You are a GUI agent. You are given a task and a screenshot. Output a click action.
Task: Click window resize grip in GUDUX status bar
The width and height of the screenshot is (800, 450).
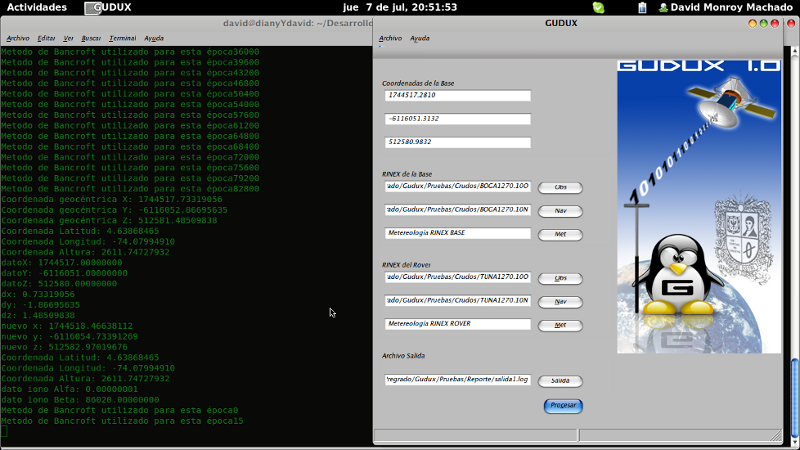tap(776, 435)
